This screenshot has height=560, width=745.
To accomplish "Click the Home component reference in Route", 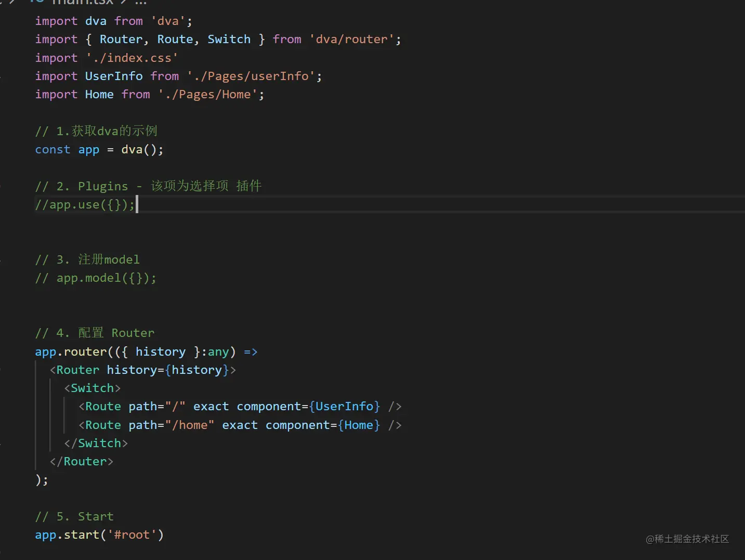I will 359,425.
